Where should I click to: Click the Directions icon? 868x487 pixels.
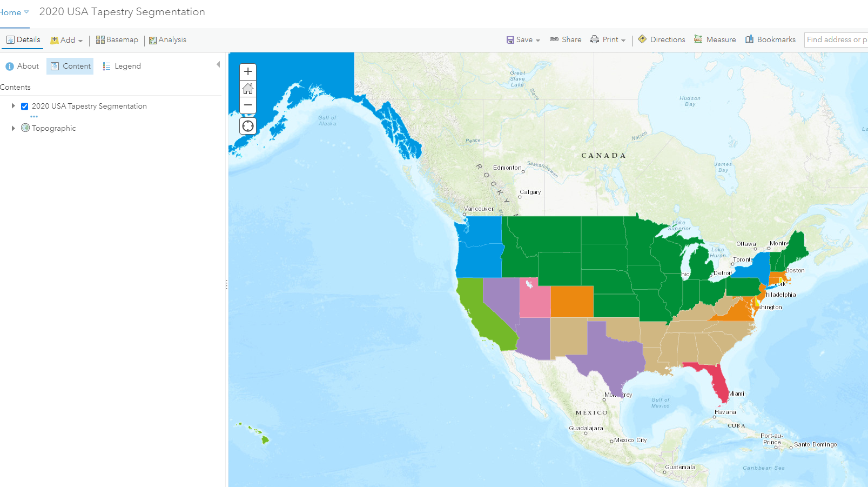pyautogui.click(x=643, y=39)
